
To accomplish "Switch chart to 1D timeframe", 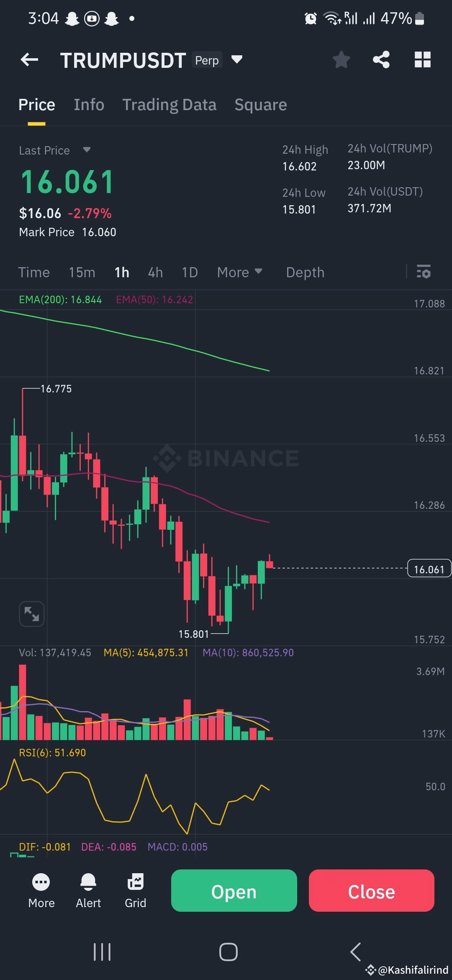I will [189, 272].
